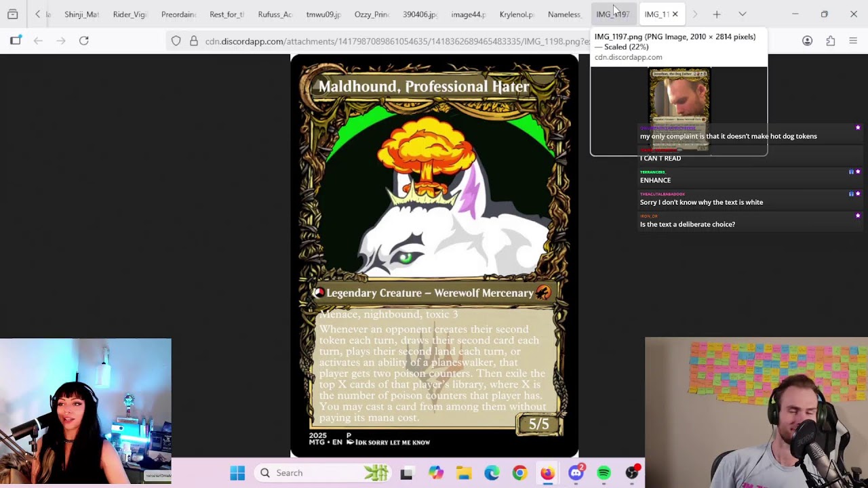
Task: Open Firefox account menu
Action: (x=807, y=41)
